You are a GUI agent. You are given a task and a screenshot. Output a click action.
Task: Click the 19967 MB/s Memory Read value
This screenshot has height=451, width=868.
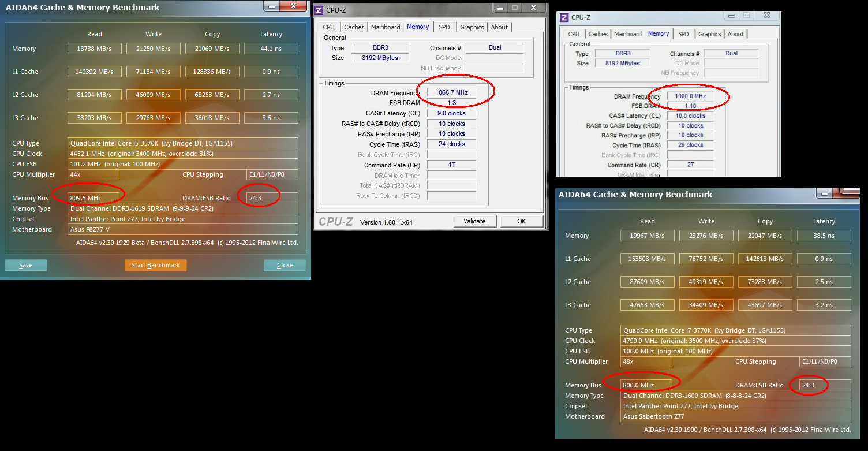point(648,236)
